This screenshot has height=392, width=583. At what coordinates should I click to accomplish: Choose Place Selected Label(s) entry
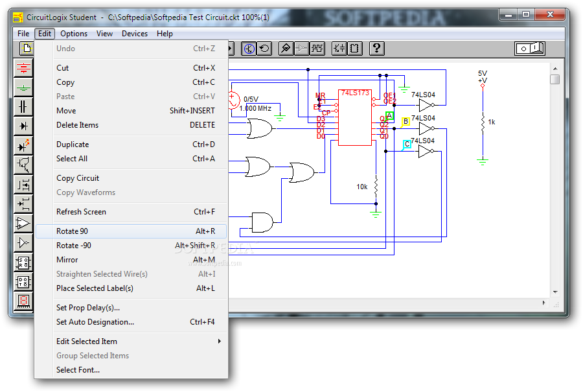point(131,288)
